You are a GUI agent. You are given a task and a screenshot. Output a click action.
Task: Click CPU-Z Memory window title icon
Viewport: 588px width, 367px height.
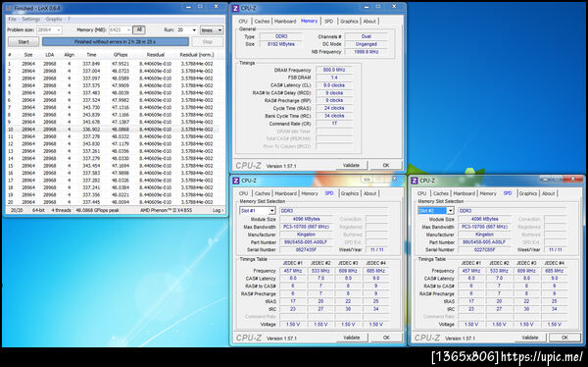tap(235, 8)
